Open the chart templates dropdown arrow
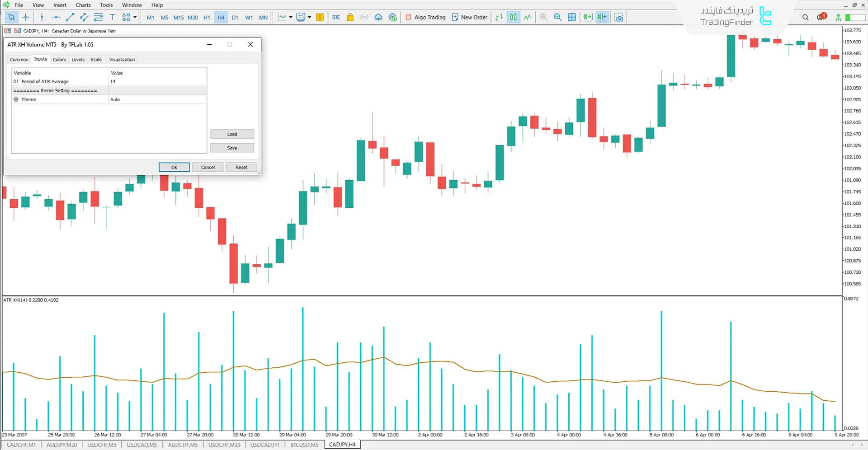The width and height of the screenshot is (868, 450). (310, 17)
